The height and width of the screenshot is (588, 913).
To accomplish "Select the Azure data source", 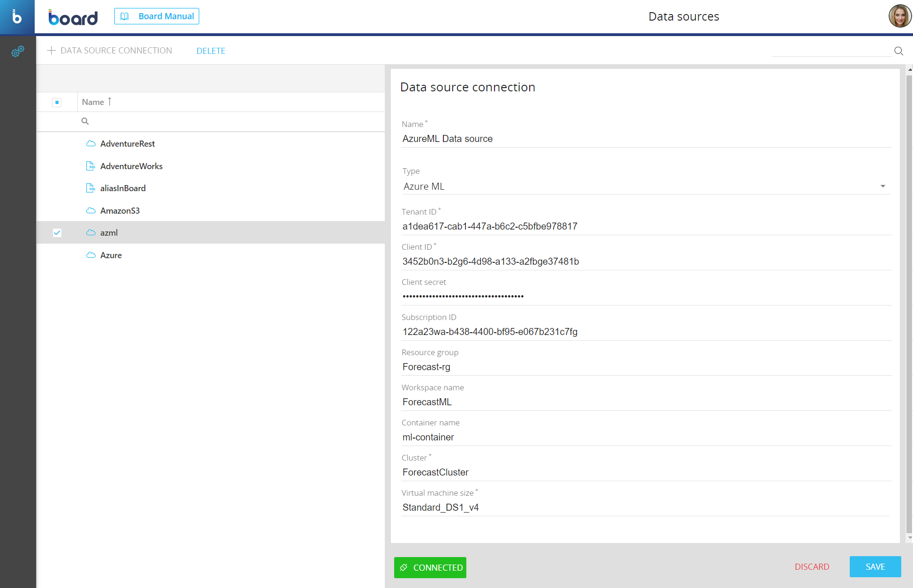I will click(211, 255).
